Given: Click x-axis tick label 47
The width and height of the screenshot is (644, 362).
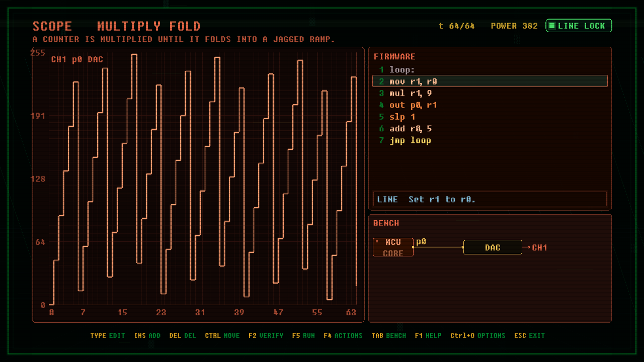Looking at the screenshot, I should pyautogui.click(x=278, y=312).
